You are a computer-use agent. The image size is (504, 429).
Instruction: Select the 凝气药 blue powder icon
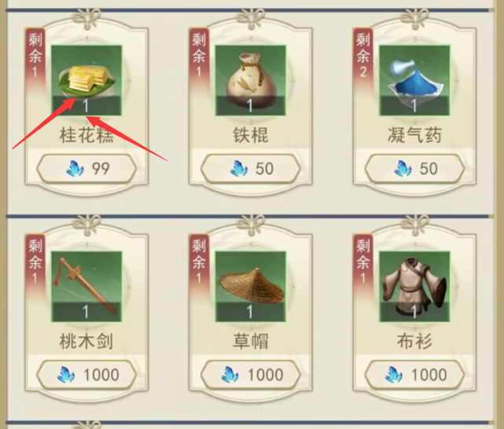414,80
